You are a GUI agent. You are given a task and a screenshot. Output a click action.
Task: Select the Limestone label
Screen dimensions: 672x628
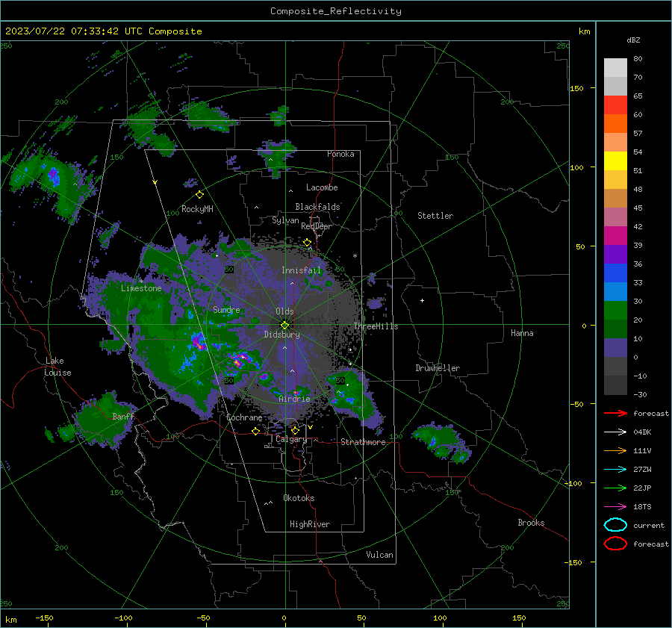click(141, 288)
